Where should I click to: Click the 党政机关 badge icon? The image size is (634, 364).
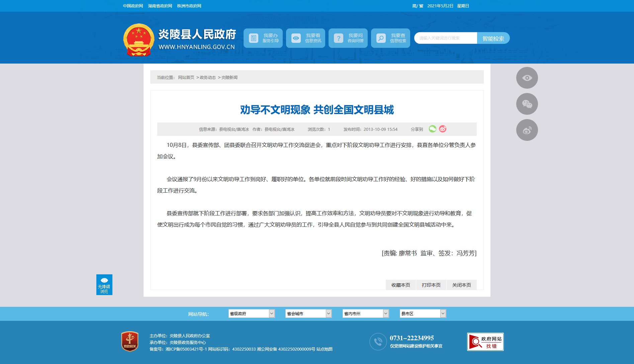pos(130,342)
